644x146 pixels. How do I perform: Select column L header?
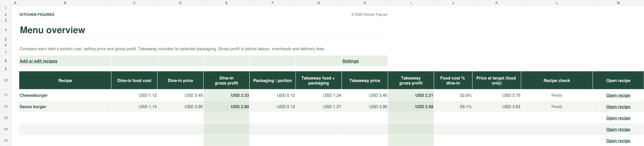pos(557,3)
